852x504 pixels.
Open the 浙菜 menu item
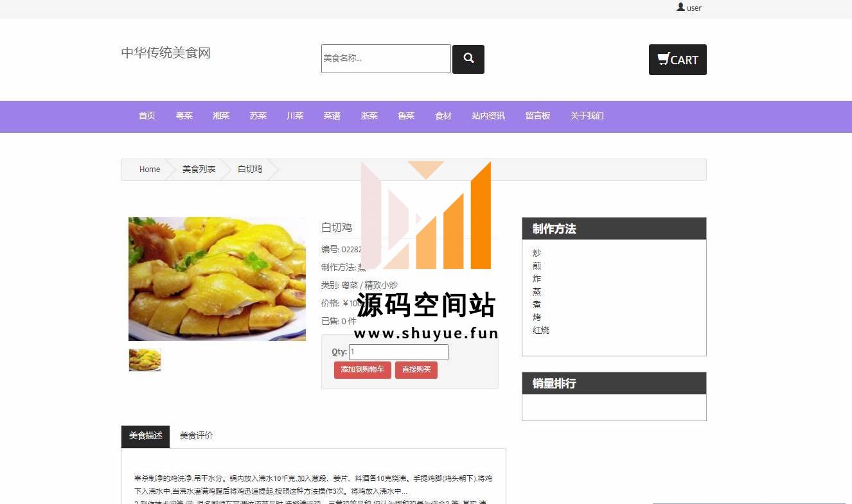click(x=369, y=116)
